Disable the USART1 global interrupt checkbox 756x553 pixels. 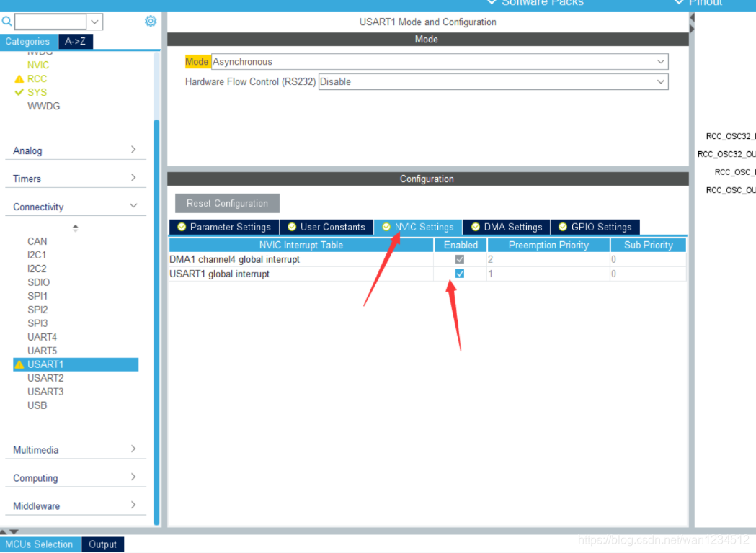click(x=460, y=274)
